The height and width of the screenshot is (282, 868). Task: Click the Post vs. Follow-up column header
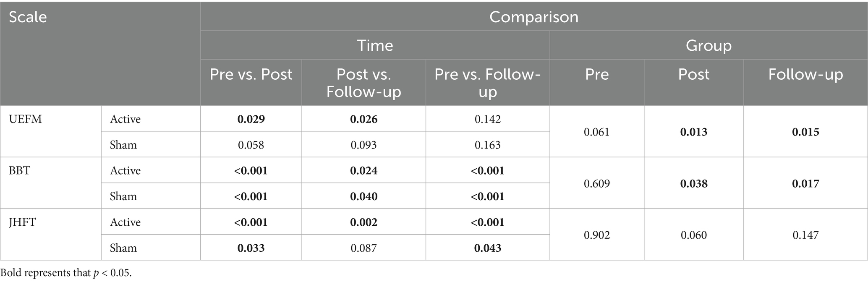point(363,83)
